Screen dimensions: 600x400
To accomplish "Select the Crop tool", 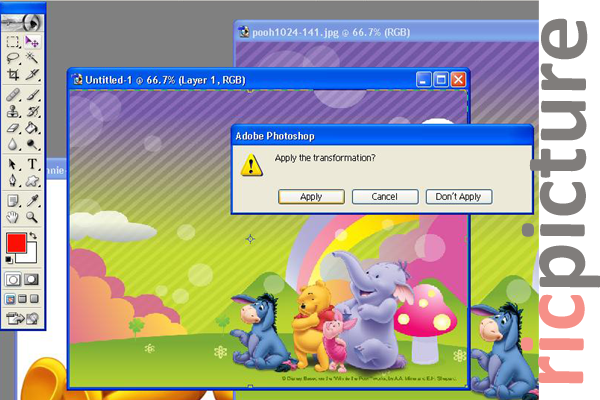I will pyautogui.click(x=13, y=74).
